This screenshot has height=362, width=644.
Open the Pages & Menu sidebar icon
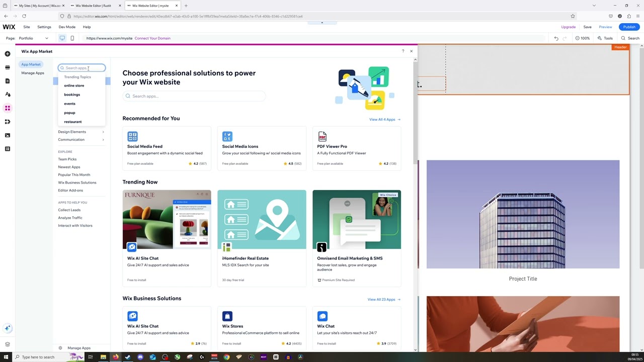click(x=8, y=81)
